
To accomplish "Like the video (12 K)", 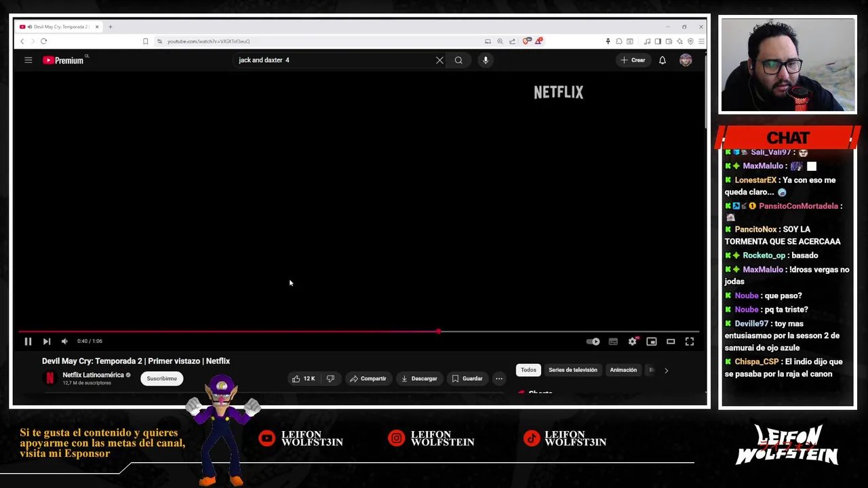I will tap(304, 379).
